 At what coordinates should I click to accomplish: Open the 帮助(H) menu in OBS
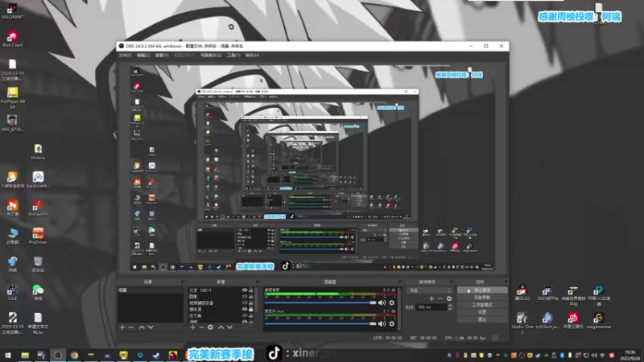coord(252,55)
